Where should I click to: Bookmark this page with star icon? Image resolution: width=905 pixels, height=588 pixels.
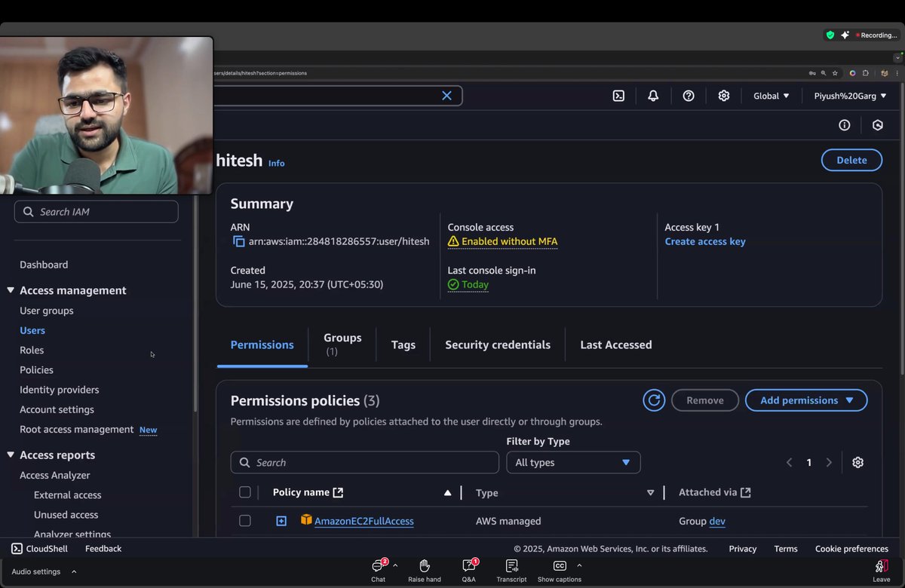[x=835, y=73]
